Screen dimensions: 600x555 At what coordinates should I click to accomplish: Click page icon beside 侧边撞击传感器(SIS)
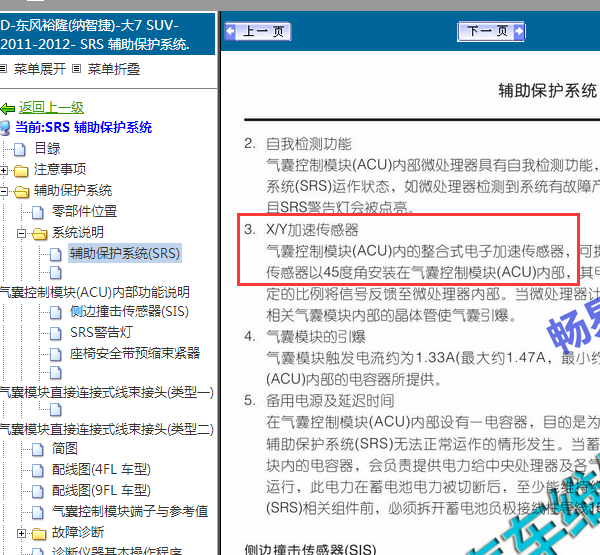coord(55,312)
